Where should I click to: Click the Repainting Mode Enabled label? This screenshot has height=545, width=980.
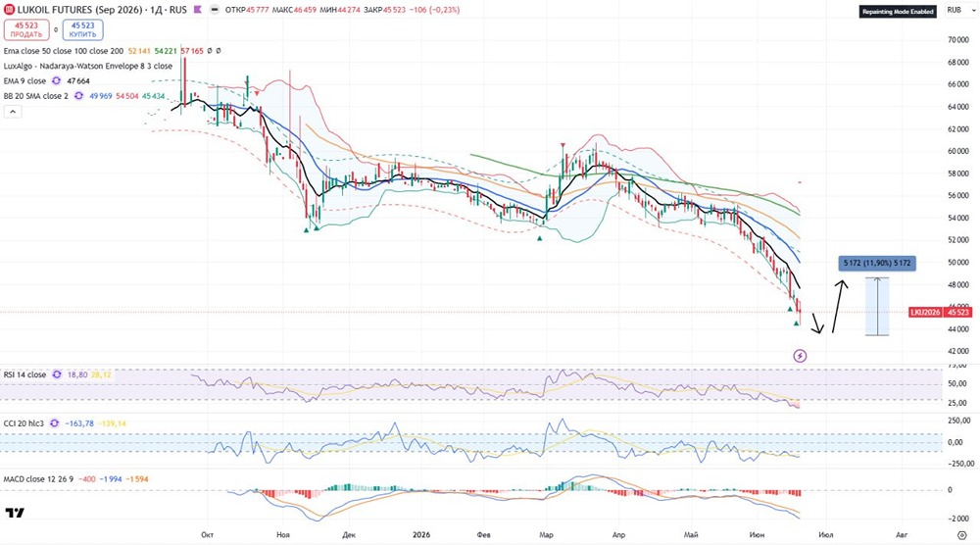pyautogui.click(x=898, y=11)
